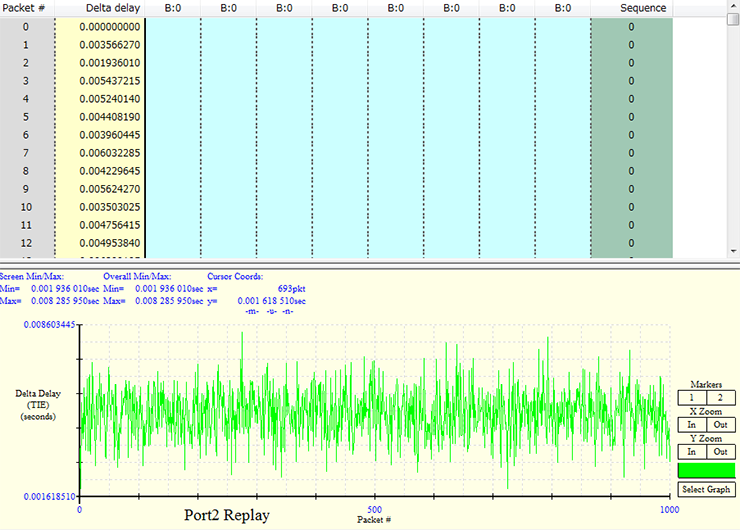Viewport: 740px width, 530px height.
Task: Click the delta delay value 0.003503025
Action: (x=109, y=207)
